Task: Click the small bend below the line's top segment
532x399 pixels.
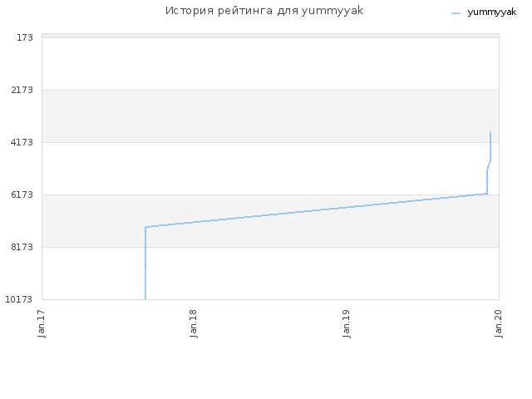Action: (489, 165)
